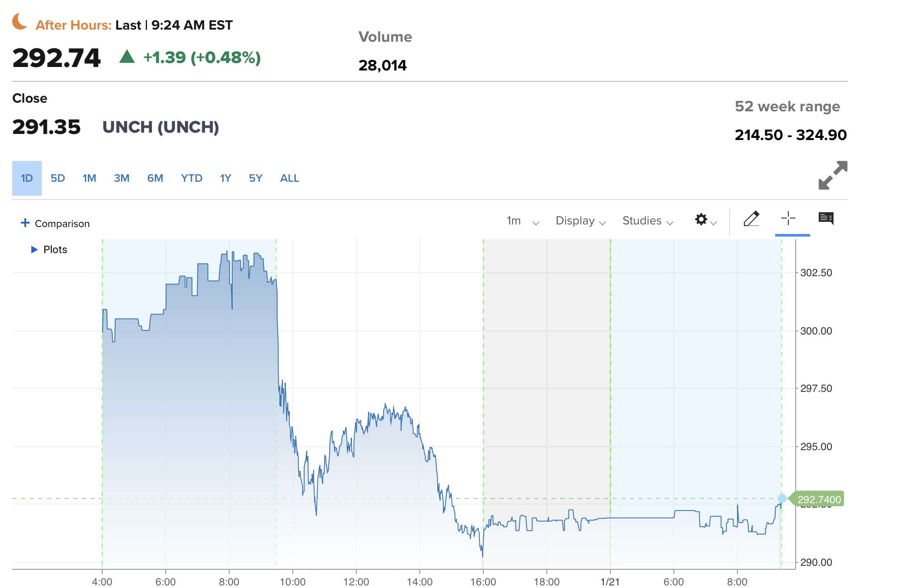Expand the Plots disclosure triangle
Screen dimensions: 924x588
[x=34, y=250]
